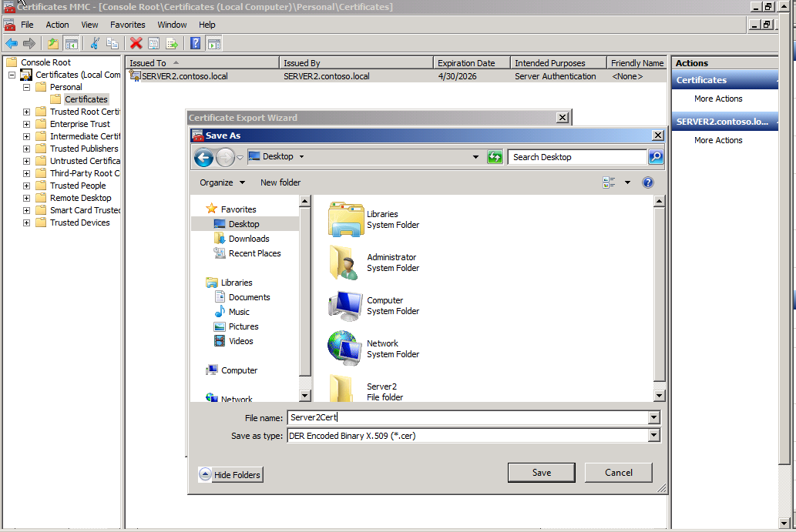
Task: Open the File name history dropdown arrow
Action: 654,417
